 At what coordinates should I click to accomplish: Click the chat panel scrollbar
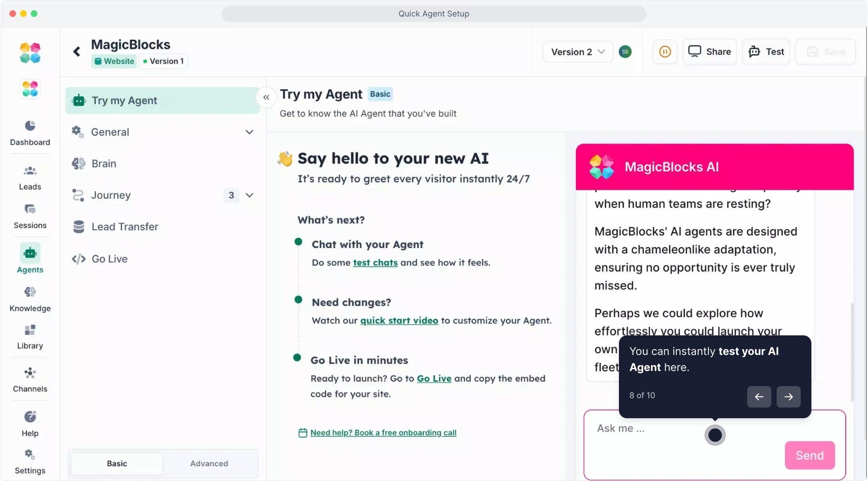(852, 352)
